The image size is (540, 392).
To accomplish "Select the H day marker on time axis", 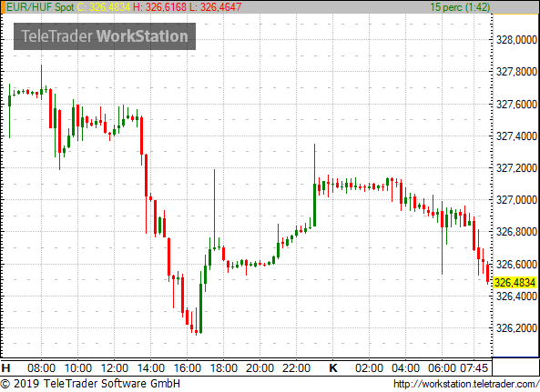I will (x=5, y=368).
